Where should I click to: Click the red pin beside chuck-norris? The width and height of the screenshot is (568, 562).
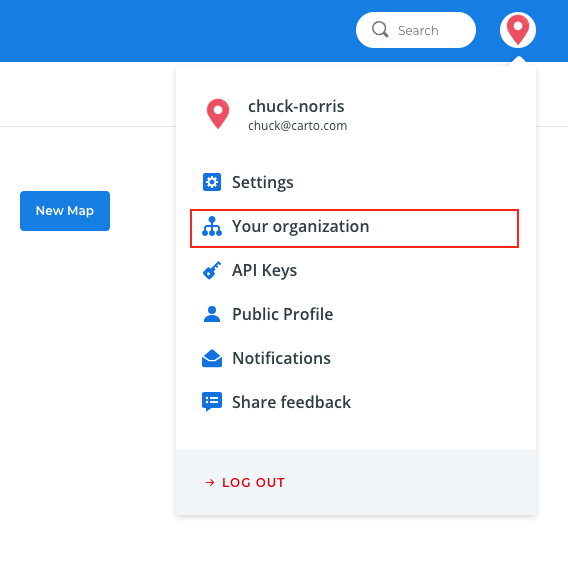[x=218, y=114]
